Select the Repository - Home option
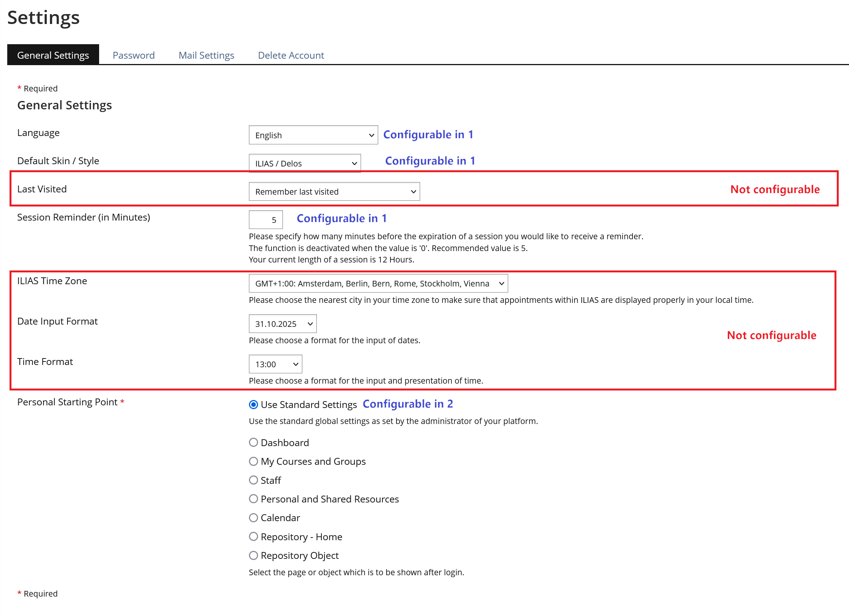The image size is (849, 616). tap(254, 536)
